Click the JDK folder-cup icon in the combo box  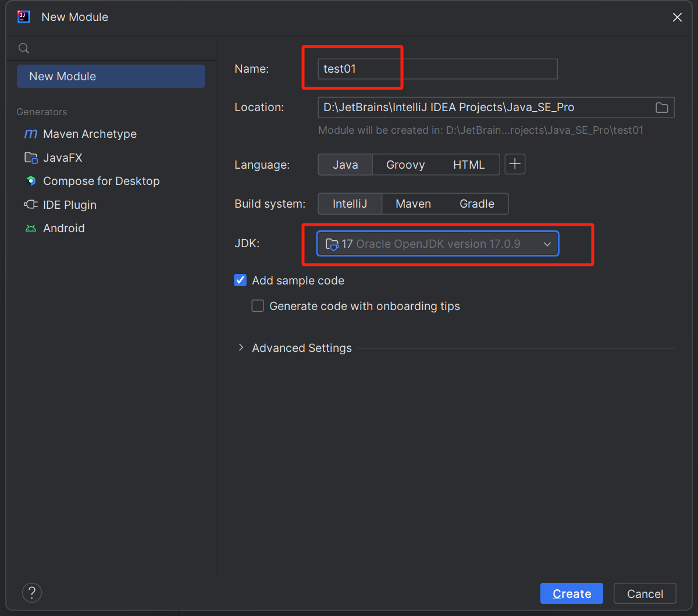[x=332, y=244]
